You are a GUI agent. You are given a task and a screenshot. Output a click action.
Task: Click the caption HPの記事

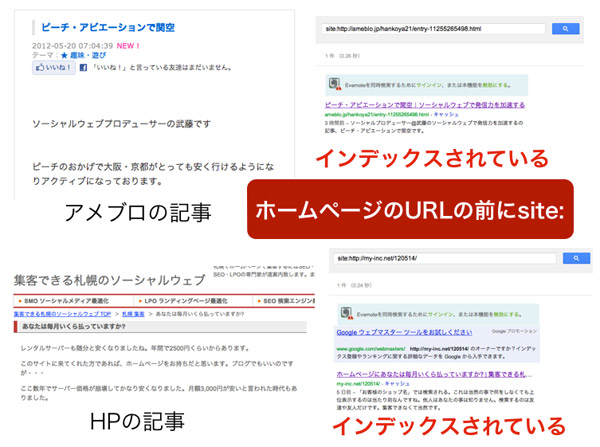click(x=137, y=421)
